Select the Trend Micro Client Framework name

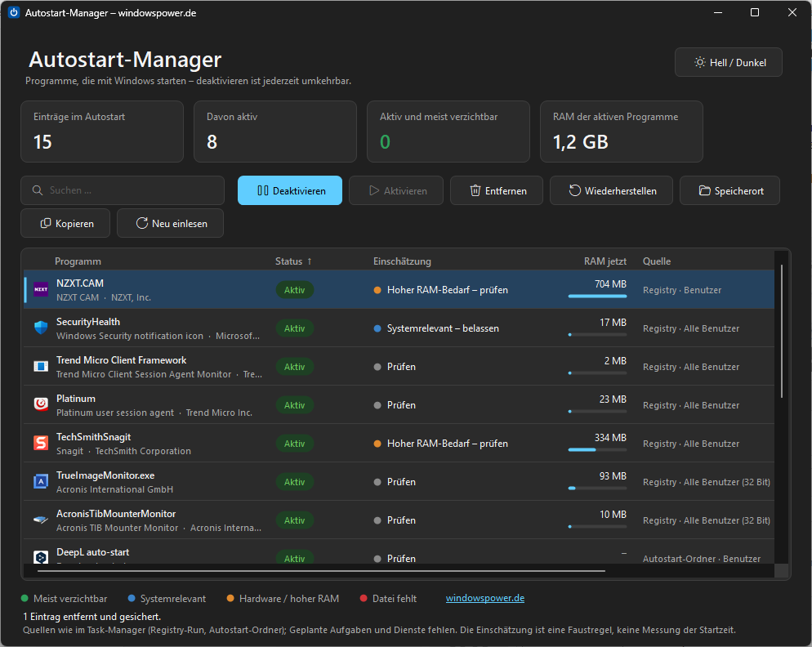[x=121, y=360]
